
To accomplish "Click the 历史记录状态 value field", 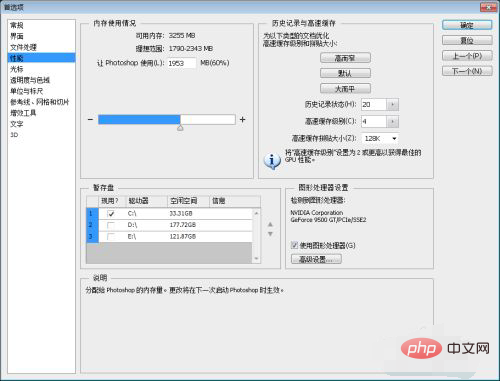I will click(374, 105).
